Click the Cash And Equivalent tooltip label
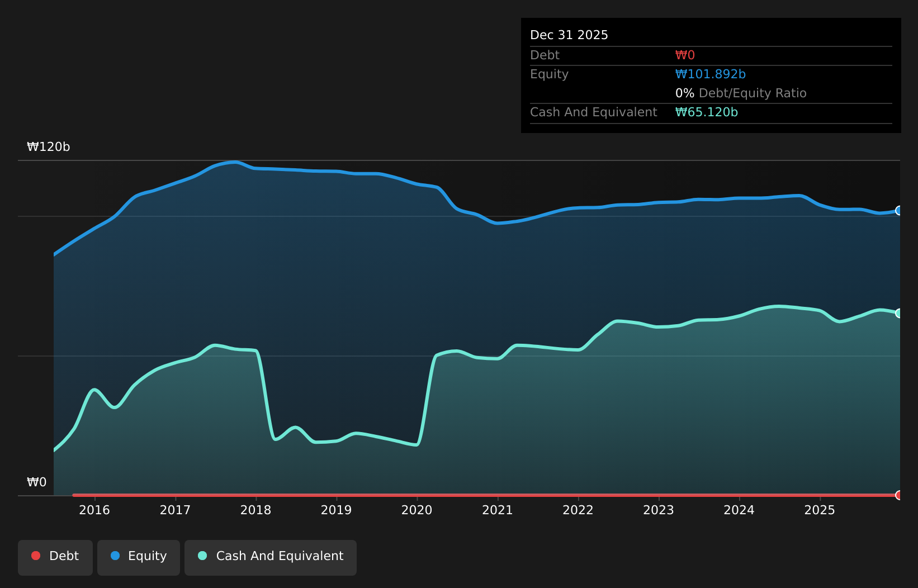Screen dimensions: 918x588 click(594, 112)
